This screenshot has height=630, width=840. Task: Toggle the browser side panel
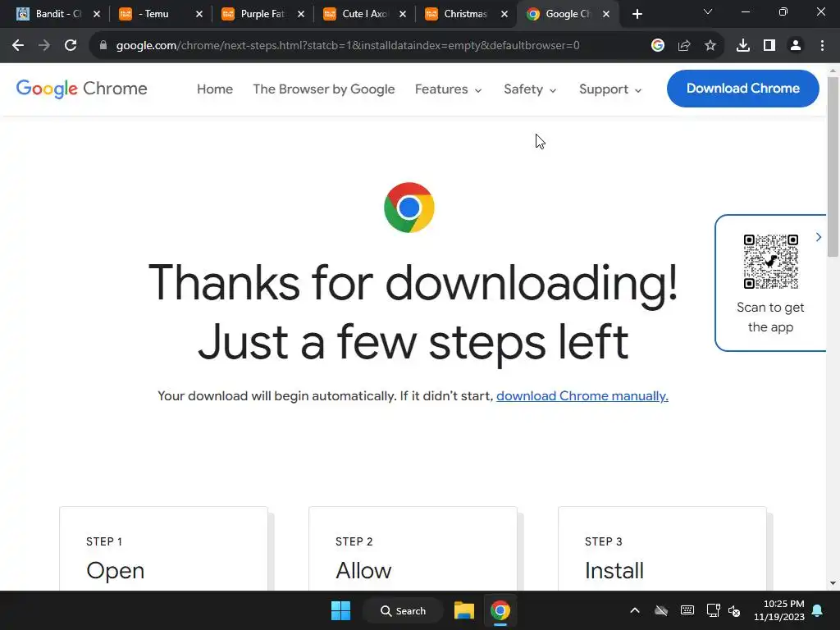point(769,46)
